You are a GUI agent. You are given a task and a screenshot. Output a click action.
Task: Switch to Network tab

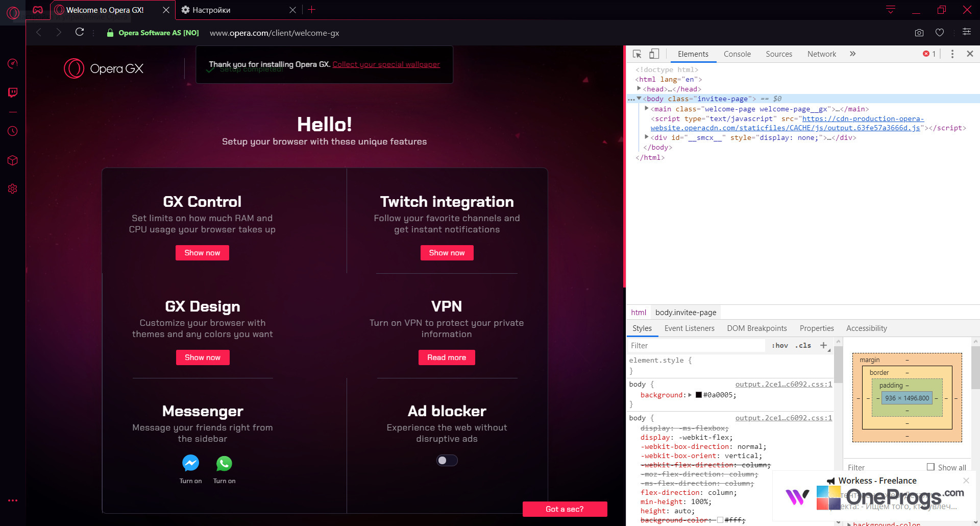tap(822, 54)
